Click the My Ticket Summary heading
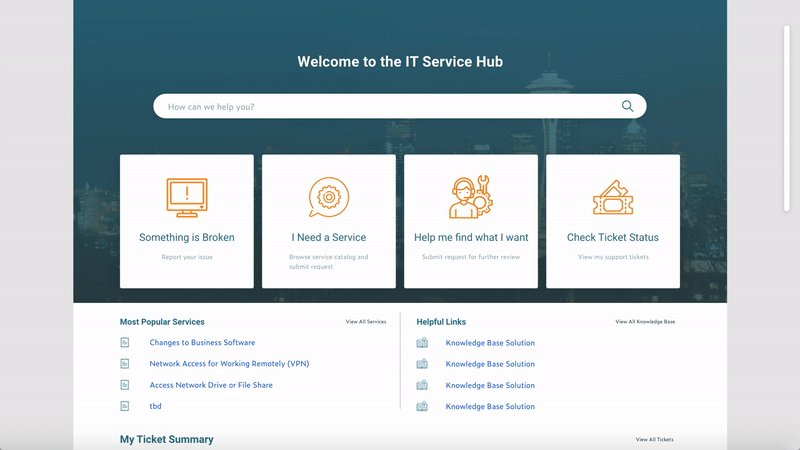Viewport: 800px width, 450px height. (166, 439)
